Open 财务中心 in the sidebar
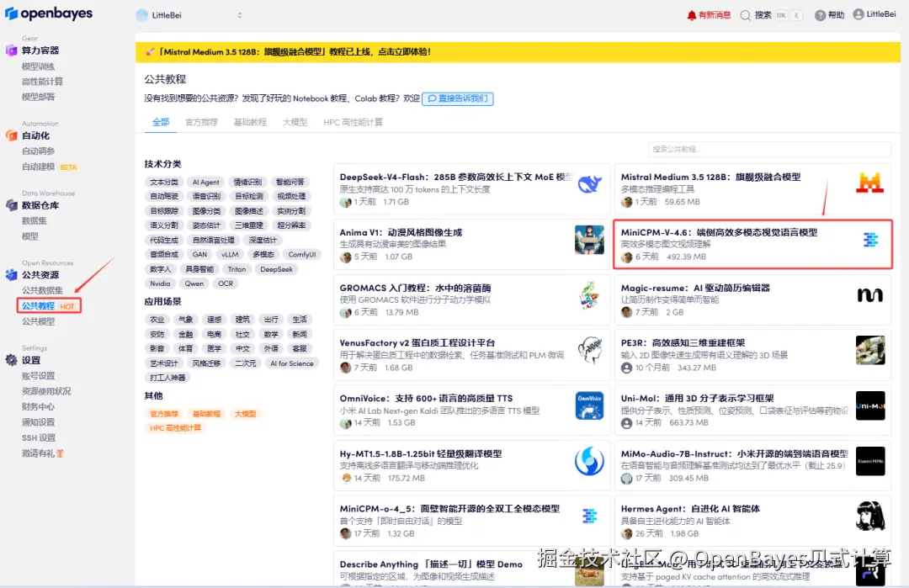Screen dimensions: 909x588 point(38,406)
